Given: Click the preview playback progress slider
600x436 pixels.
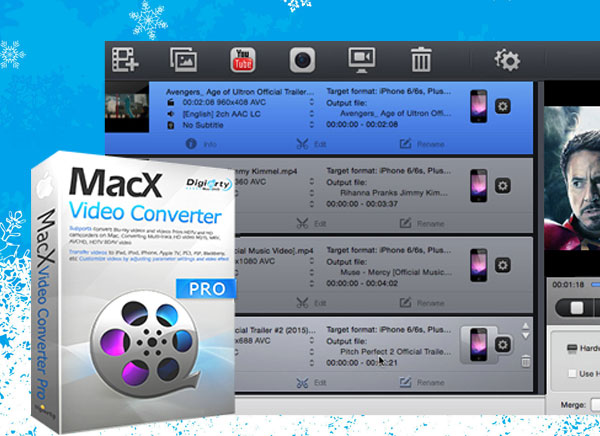Looking at the screenshot, I should pos(595,285).
